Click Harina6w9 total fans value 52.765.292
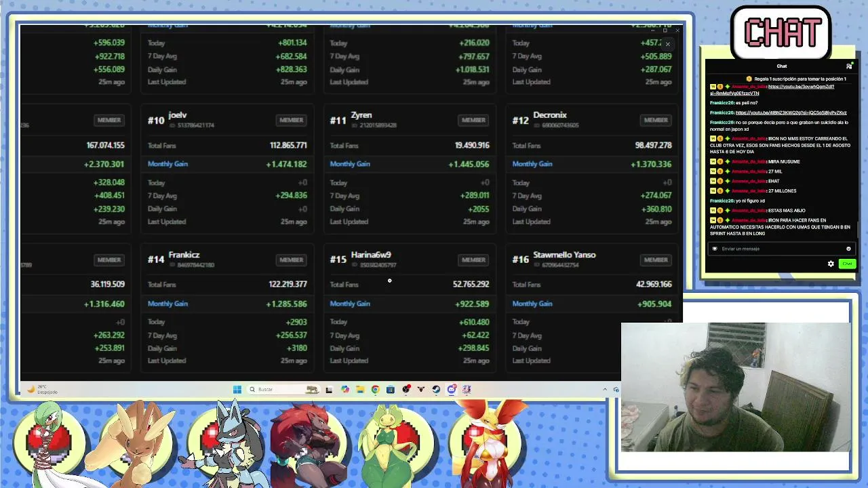This screenshot has height=488, width=868. pyautogui.click(x=471, y=284)
